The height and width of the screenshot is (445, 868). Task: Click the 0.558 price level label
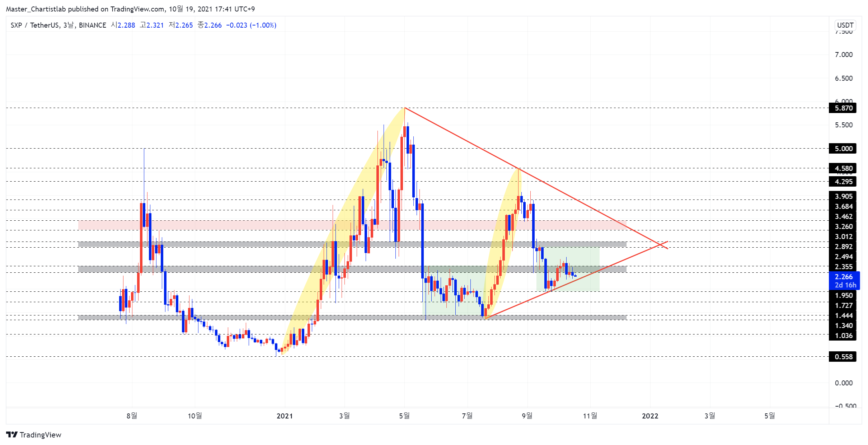tap(843, 357)
